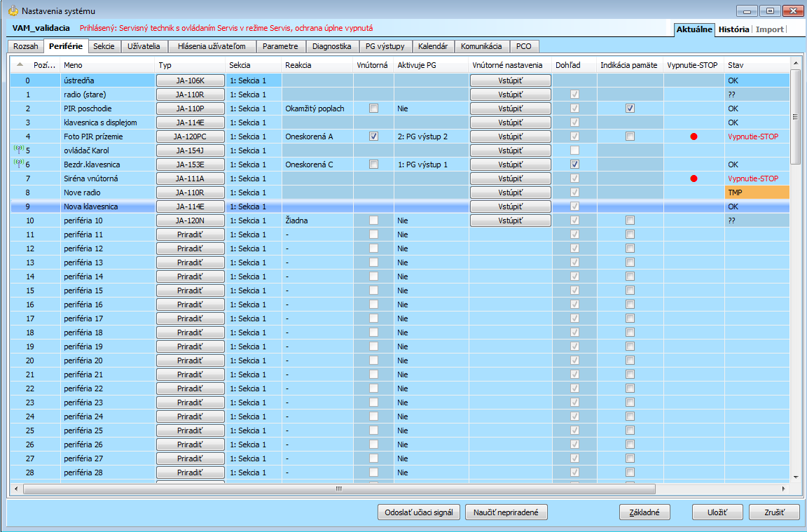
Task: Click the horizontal scrollbar right arrow
Action: click(784, 489)
